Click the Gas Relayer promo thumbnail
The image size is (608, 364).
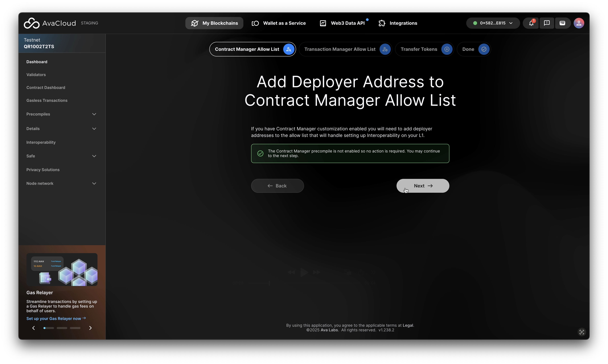[x=62, y=269]
